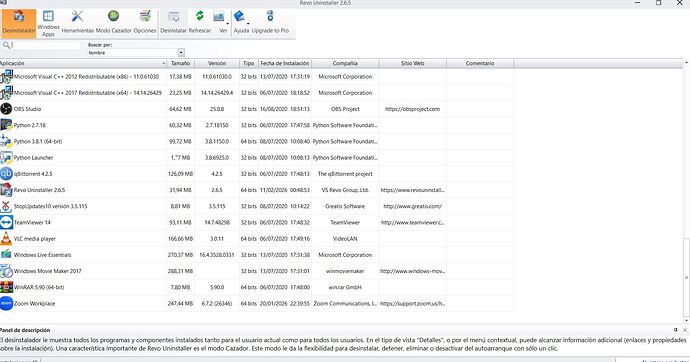Screen dimensions: 690x362
Task: Sort by Versión column header
Action: point(217,63)
